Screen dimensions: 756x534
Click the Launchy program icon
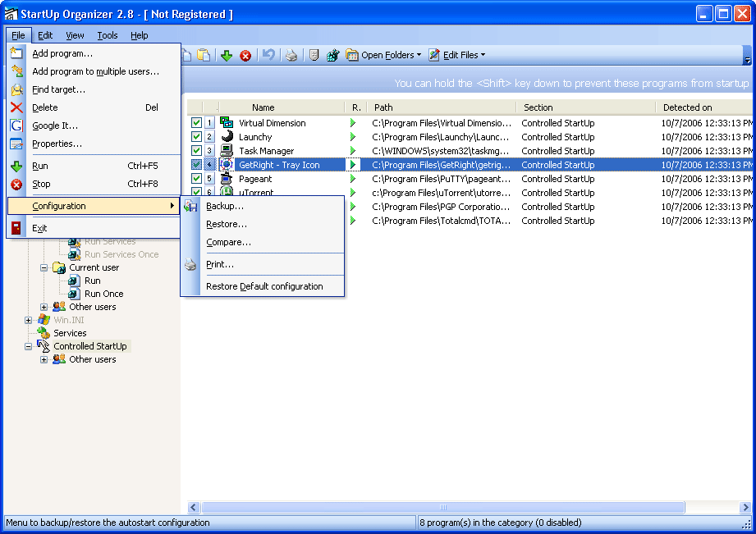coord(227,136)
